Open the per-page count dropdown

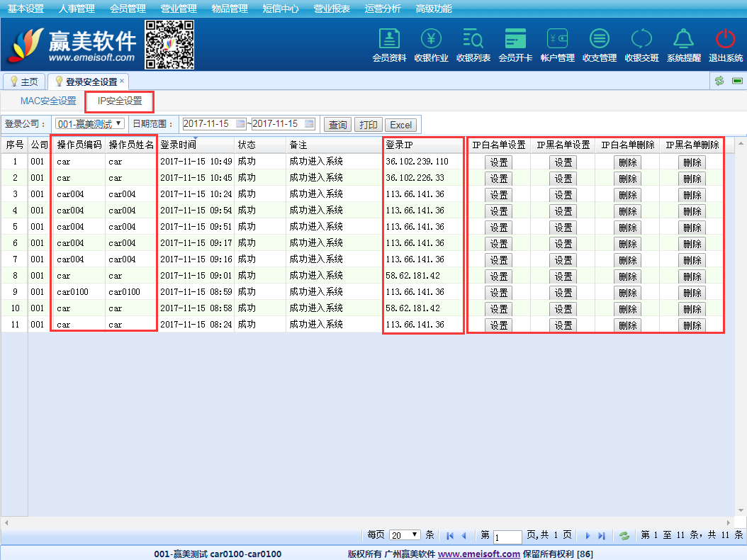pyautogui.click(x=405, y=535)
